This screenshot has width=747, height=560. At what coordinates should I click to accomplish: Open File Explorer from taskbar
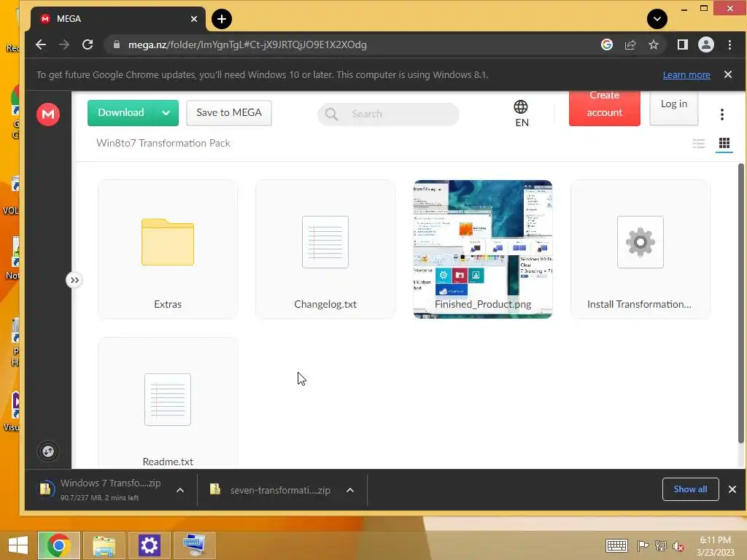(104, 545)
